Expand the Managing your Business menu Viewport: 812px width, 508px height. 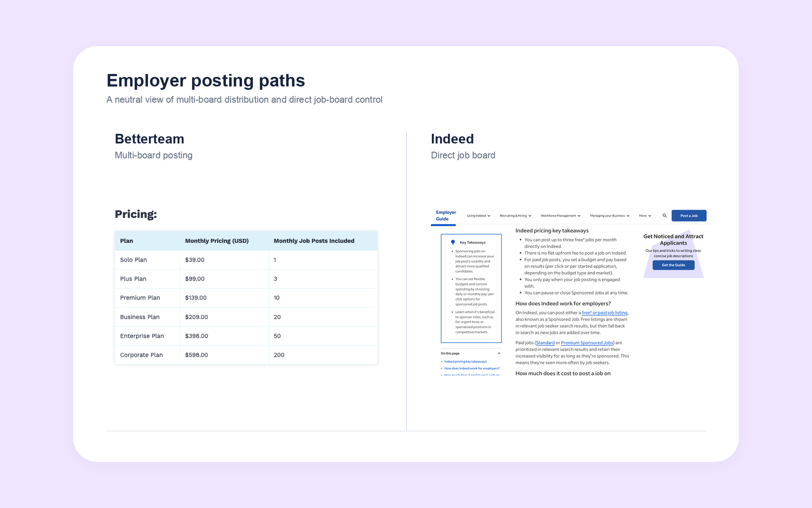coord(609,215)
